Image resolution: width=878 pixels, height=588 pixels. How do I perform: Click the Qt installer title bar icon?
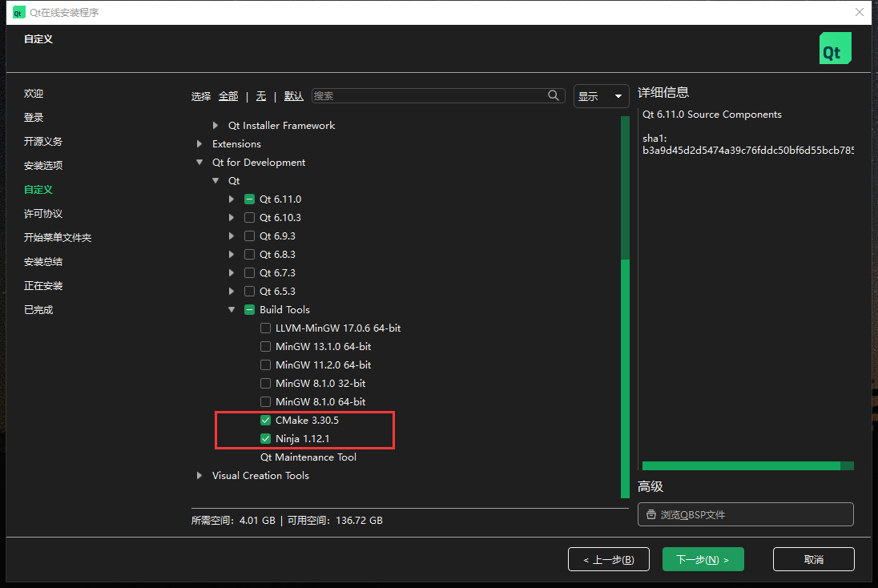(x=18, y=12)
